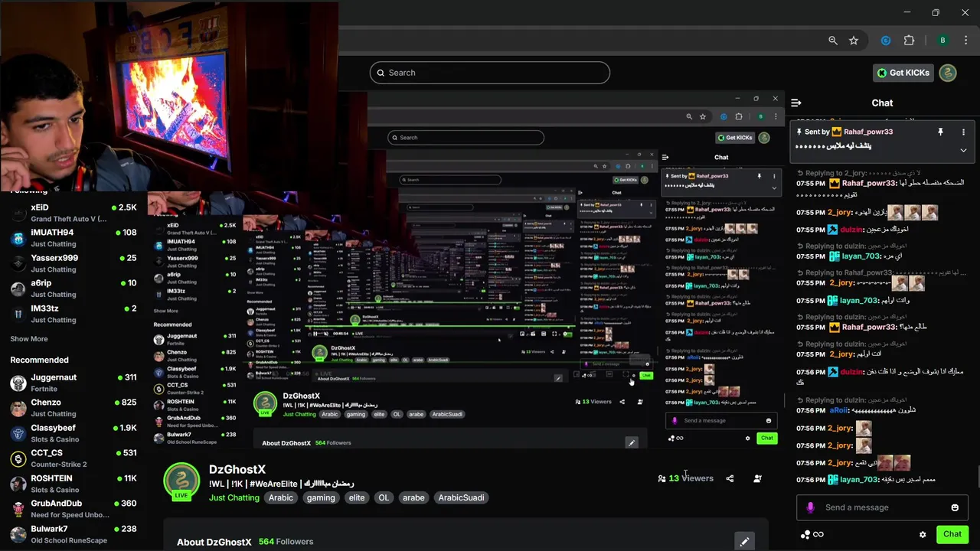
Task: Click the Chat button inside the stream preview
Action: tap(766, 438)
